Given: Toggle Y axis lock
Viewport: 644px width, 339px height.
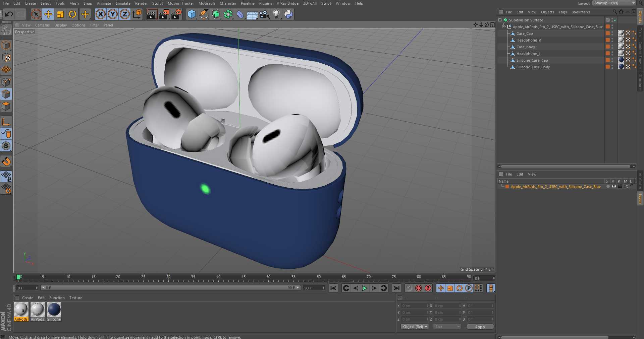Looking at the screenshot, I should pyautogui.click(x=113, y=14).
